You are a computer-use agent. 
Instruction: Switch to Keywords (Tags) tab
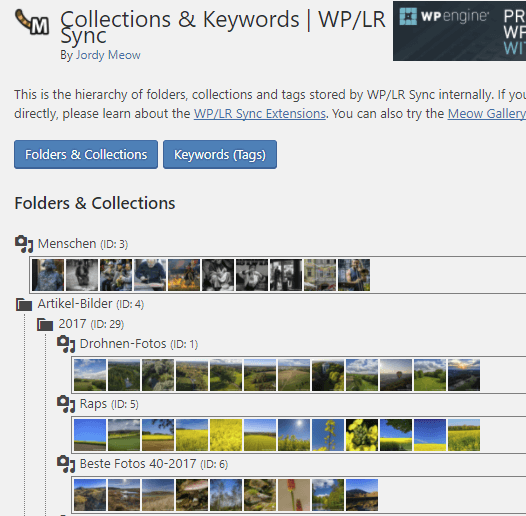click(x=220, y=155)
